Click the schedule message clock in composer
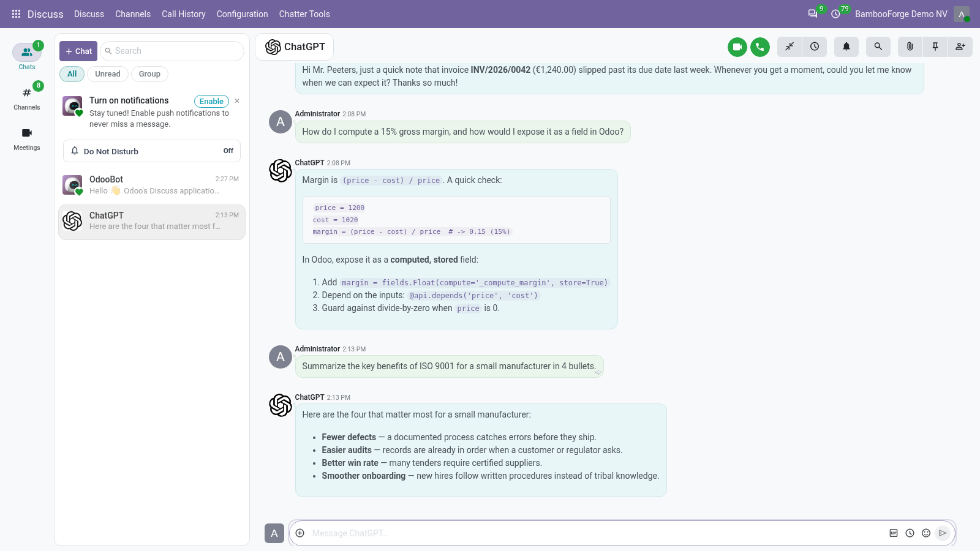This screenshot has height=551, width=980. 910,533
